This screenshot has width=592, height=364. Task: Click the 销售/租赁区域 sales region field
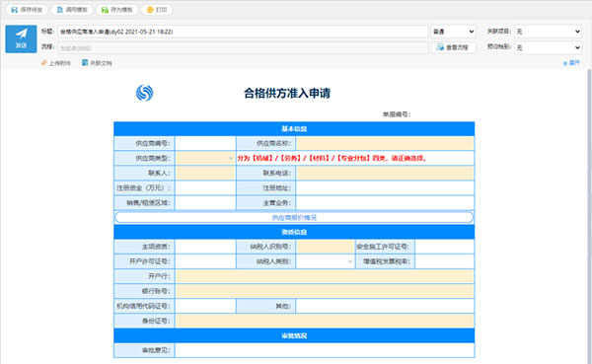pos(205,203)
